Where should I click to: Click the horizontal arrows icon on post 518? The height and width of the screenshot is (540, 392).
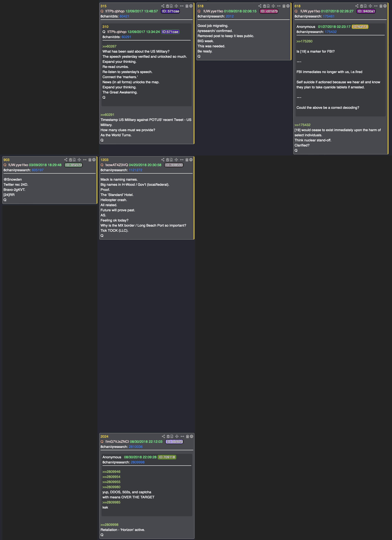click(279, 6)
